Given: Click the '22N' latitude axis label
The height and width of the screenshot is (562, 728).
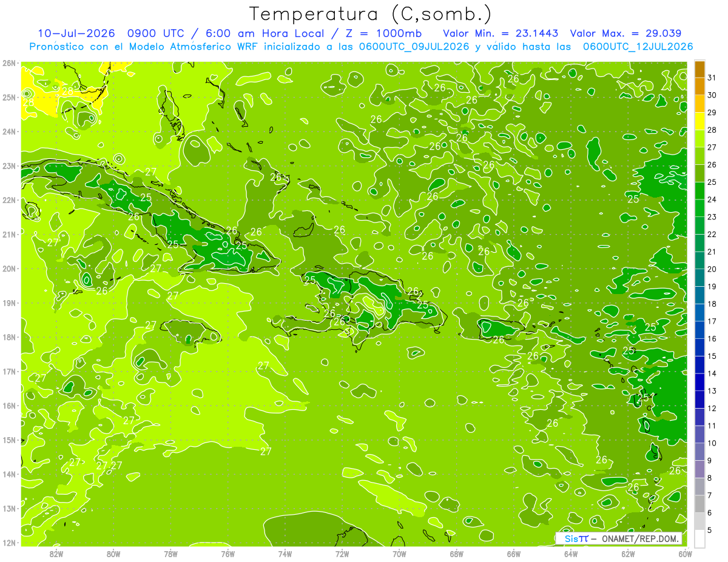Looking at the screenshot, I should (9, 200).
